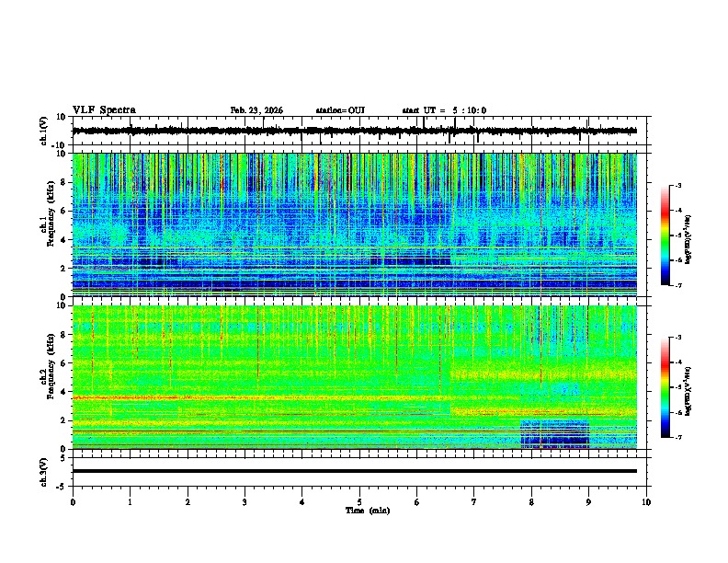Click the time axis end tick label "10"
Image resolution: width=728 pixels, height=563 pixels.
(x=646, y=502)
